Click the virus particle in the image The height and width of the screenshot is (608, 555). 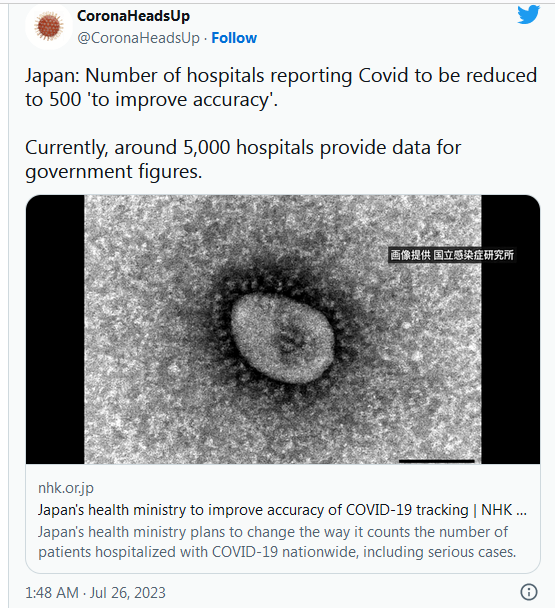(x=281, y=336)
